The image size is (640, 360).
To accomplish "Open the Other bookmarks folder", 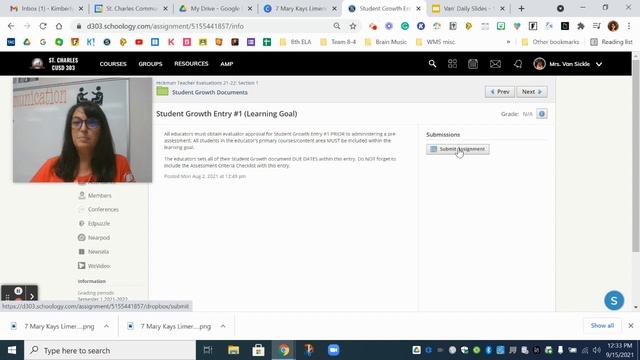I will click(550, 42).
